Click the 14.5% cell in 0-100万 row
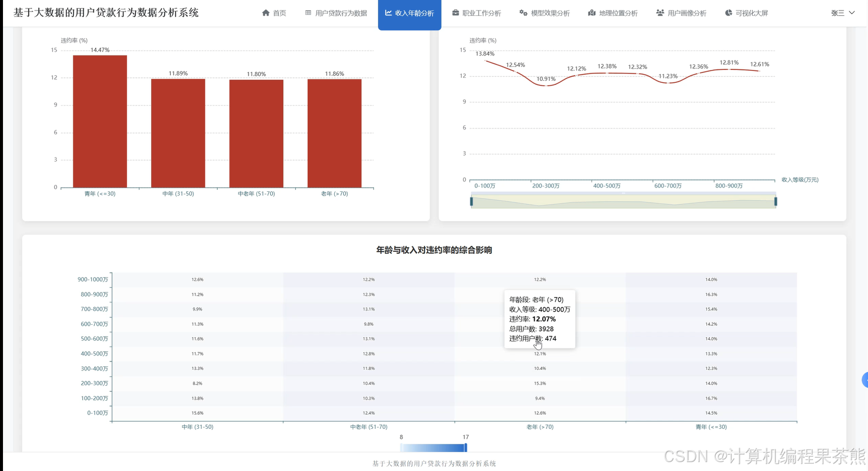 [711, 413]
